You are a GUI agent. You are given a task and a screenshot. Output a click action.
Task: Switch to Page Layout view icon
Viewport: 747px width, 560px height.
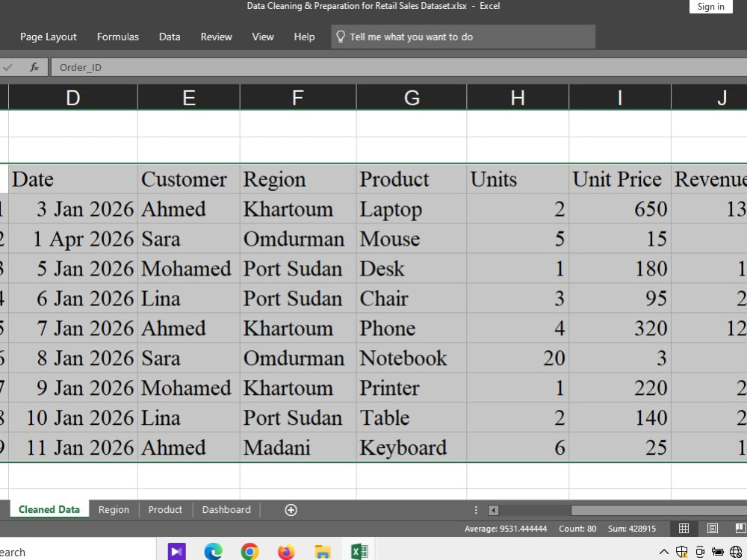point(712,528)
